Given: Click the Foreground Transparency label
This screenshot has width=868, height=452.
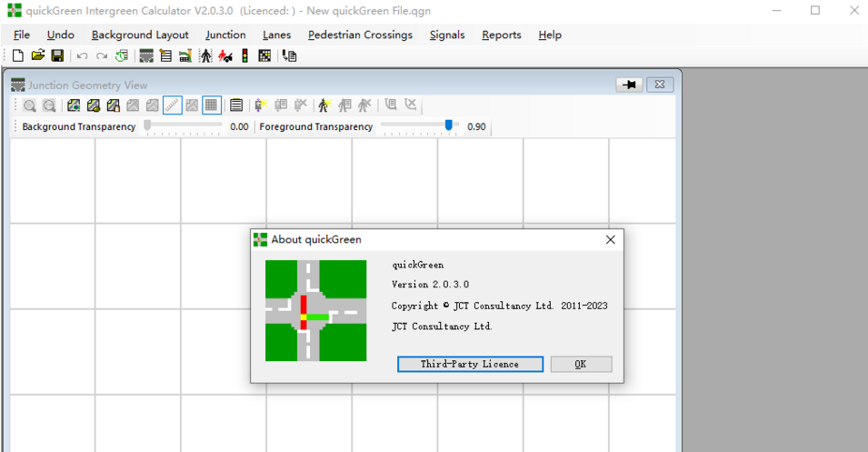Looking at the screenshot, I should click(316, 126).
